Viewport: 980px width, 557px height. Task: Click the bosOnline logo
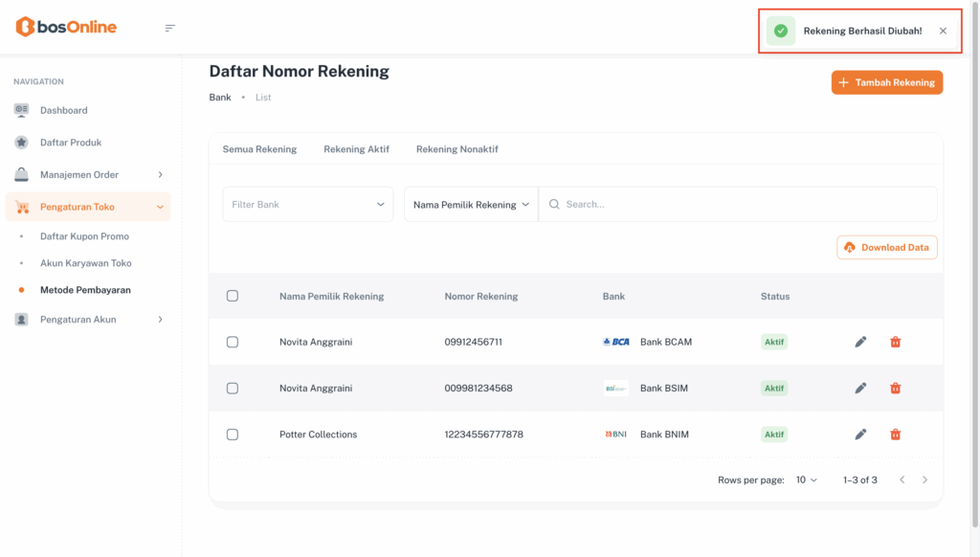click(x=66, y=27)
